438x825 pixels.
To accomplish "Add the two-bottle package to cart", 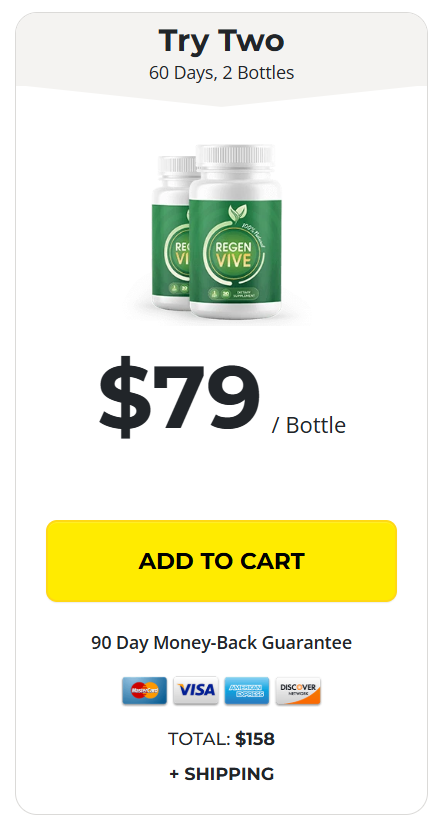I will [x=221, y=561].
